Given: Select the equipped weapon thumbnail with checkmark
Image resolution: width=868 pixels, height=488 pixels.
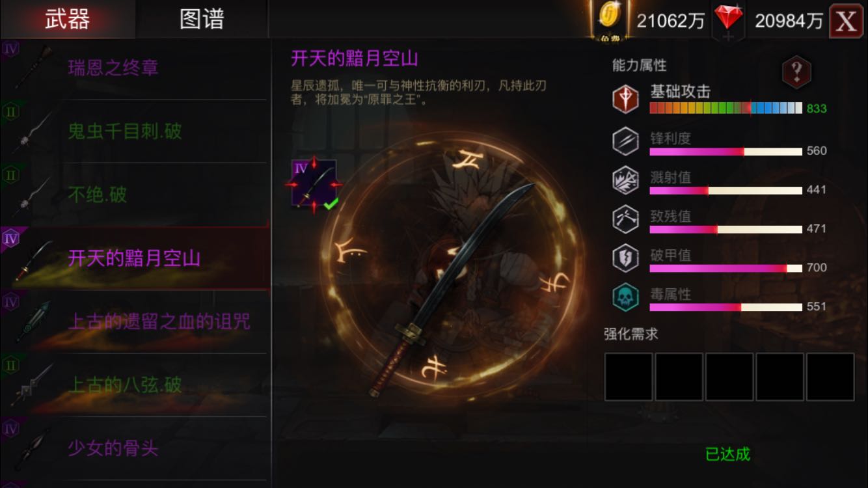Looking at the screenshot, I should 314,184.
